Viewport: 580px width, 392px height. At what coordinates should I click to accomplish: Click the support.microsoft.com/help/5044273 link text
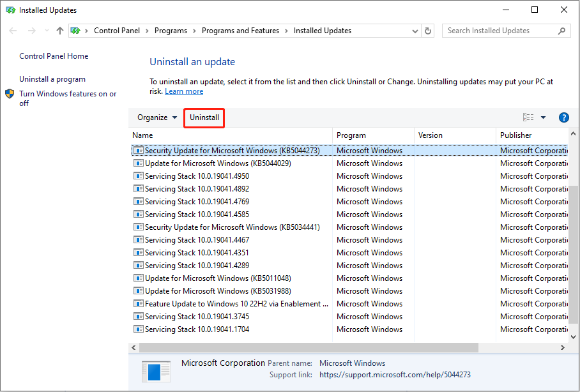(x=395, y=375)
